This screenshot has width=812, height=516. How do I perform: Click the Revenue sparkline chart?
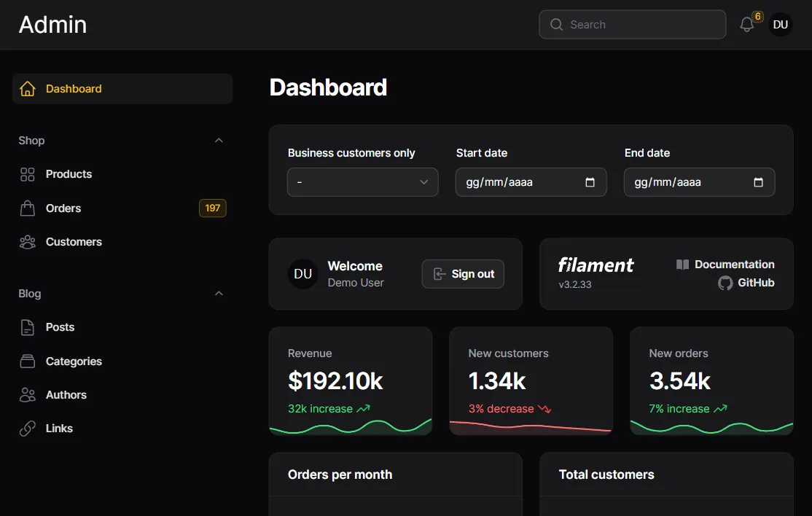coord(350,426)
